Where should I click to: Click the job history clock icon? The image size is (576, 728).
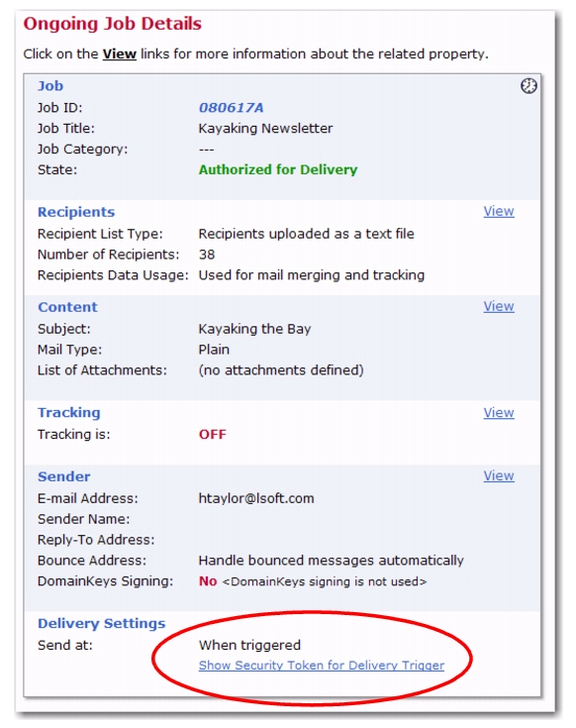coord(528,86)
